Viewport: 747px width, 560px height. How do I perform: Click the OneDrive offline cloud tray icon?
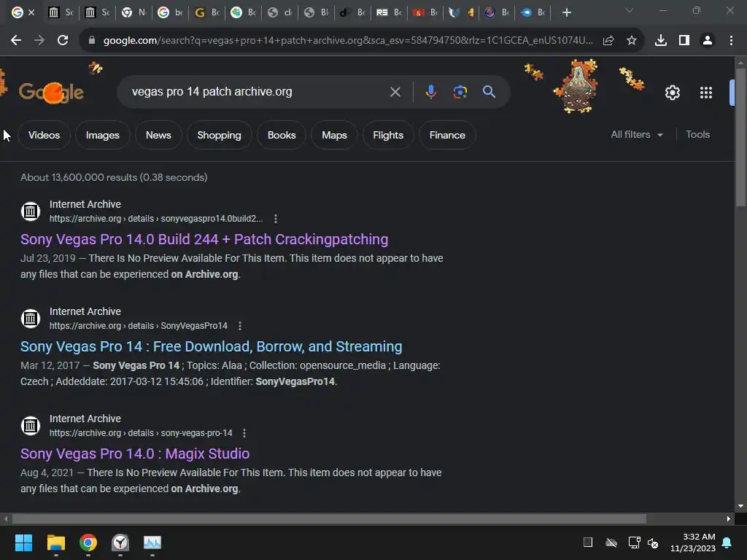[611, 542]
